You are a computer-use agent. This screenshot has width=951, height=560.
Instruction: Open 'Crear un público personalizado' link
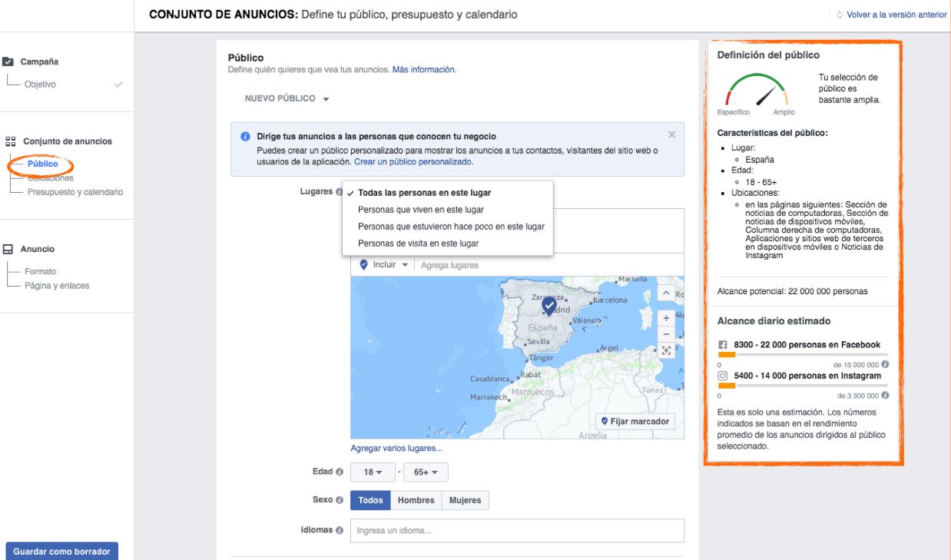coord(413,162)
